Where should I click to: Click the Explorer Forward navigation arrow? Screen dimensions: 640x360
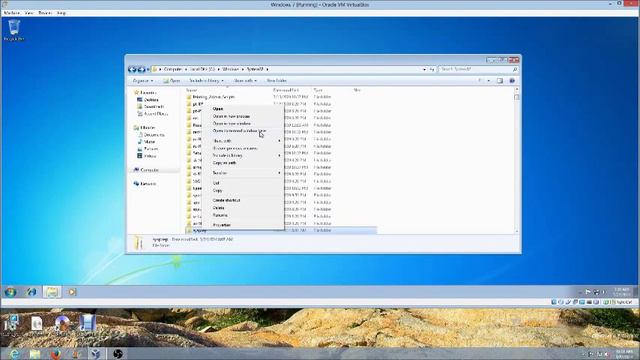click(141, 69)
